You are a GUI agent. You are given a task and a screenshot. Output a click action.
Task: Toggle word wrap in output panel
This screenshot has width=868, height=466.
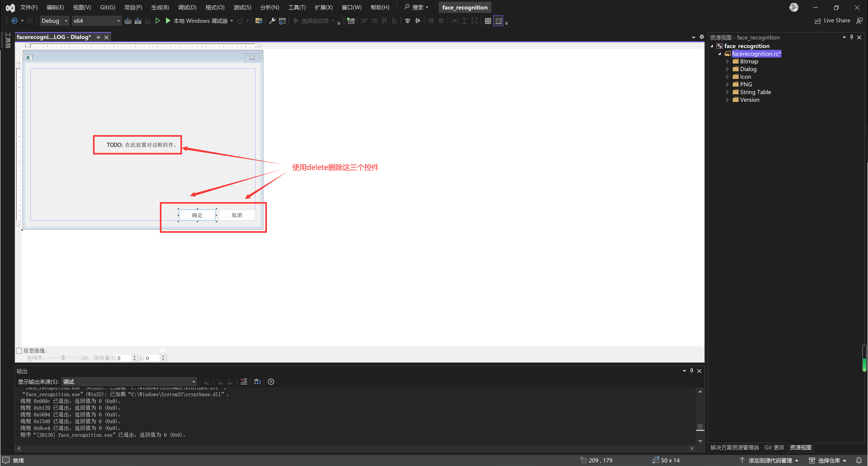(257, 381)
